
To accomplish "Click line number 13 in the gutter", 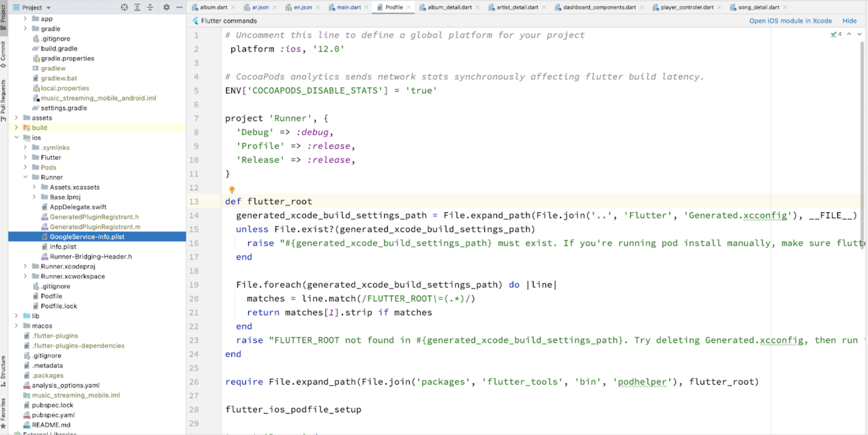I will tap(193, 201).
